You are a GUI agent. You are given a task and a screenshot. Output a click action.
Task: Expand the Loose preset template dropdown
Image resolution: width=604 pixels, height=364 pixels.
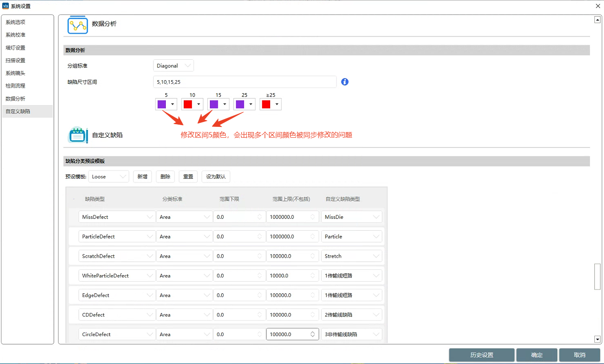pos(109,177)
